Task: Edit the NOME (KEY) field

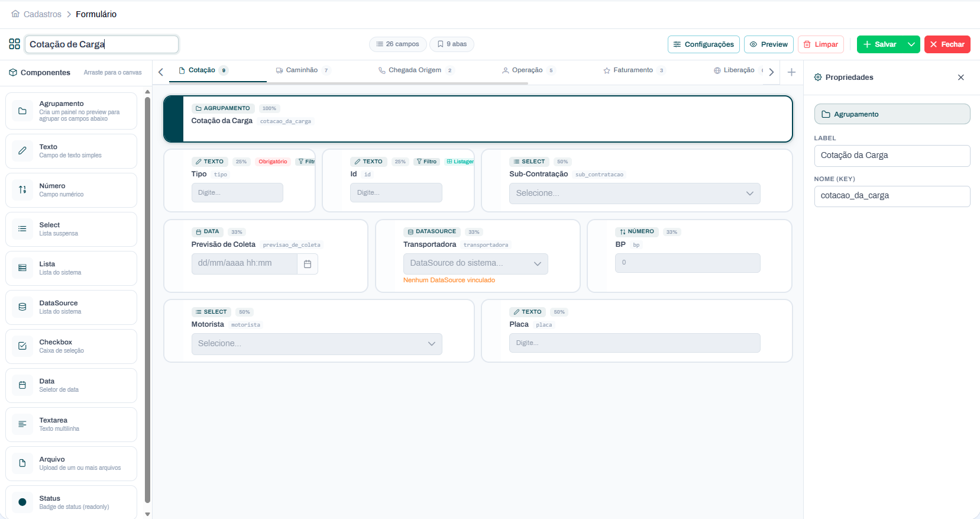Action: pyautogui.click(x=892, y=196)
